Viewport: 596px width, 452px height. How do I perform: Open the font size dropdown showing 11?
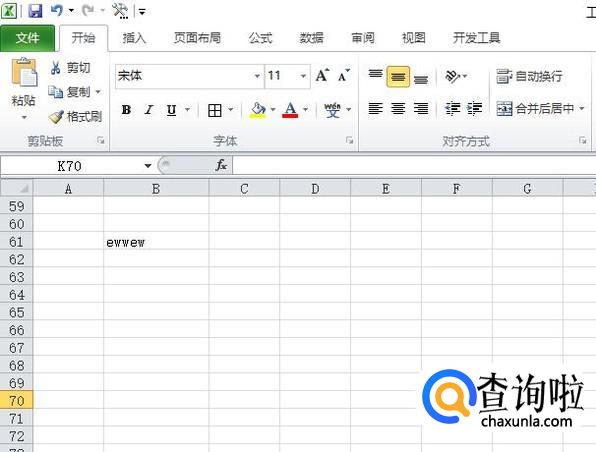(303, 76)
